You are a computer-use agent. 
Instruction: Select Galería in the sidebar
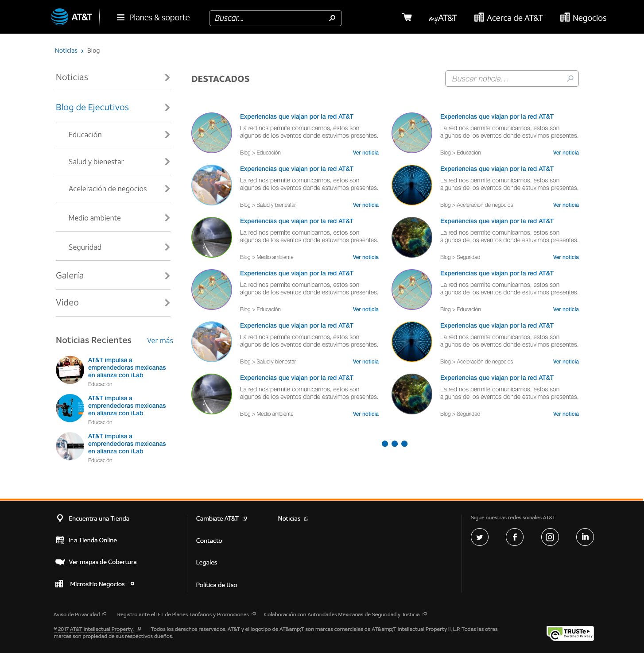[x=70, y=275]
